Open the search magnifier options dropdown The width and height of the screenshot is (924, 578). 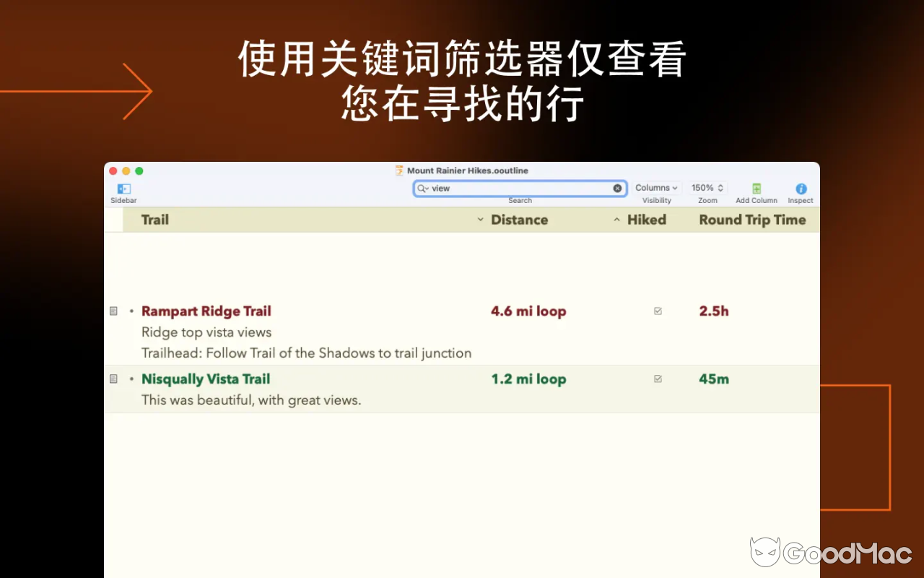click(423, 188)
